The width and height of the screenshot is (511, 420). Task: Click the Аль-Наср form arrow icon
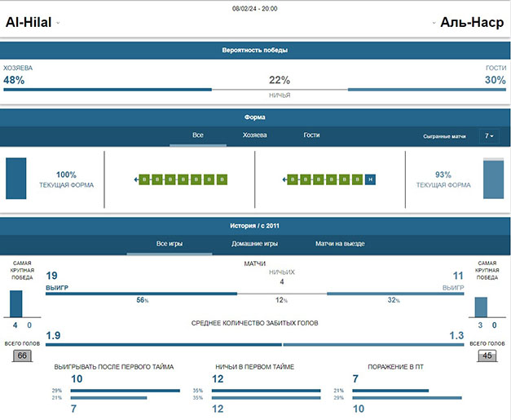[x=284, y=179]
